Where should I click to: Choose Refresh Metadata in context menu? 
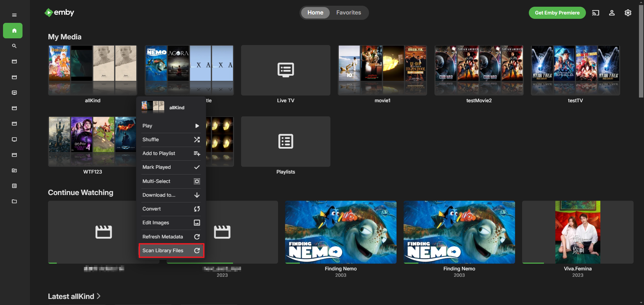171,237
